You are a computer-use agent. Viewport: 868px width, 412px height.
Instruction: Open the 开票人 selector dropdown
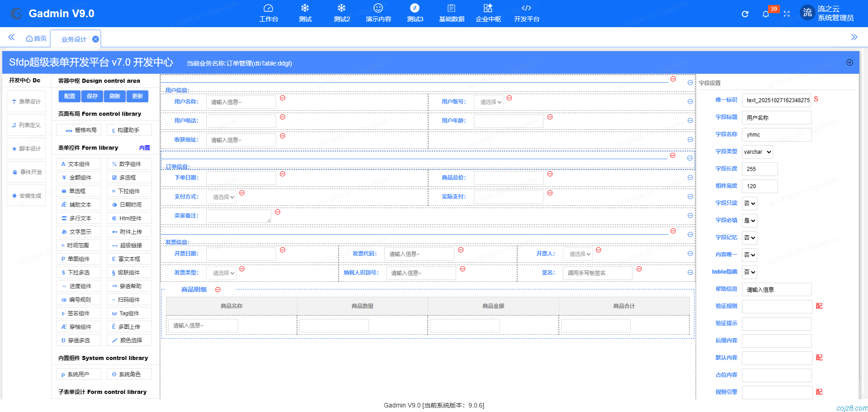[577, 254]
